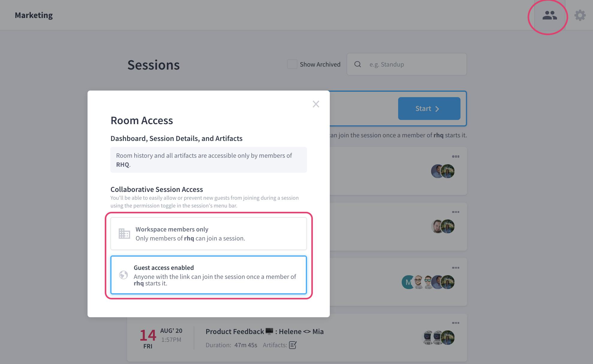Open Product Feedback session's ellipsis menu
The height and width of the screenshot is (364, 593).
456,323
